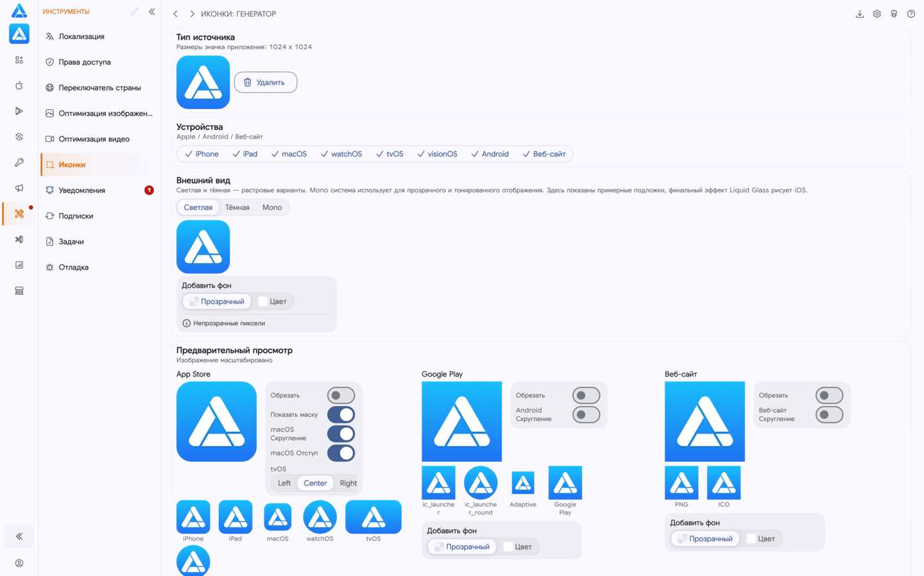Viewport: 924px width, 576px height.
Task: Open the Google Play triangle section in the left rail
Action: click(19, 111)
